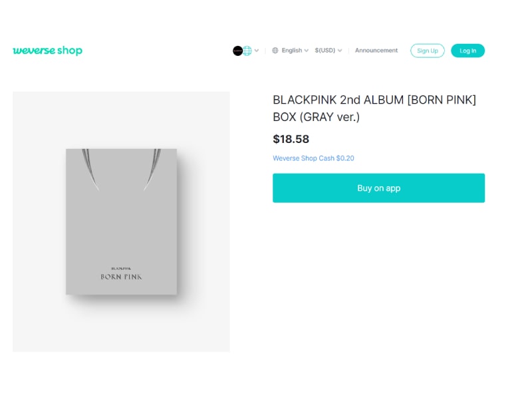Open the English language dropdown
The width and height of the screenshot is (532, 399).
(x=291, y=51)
